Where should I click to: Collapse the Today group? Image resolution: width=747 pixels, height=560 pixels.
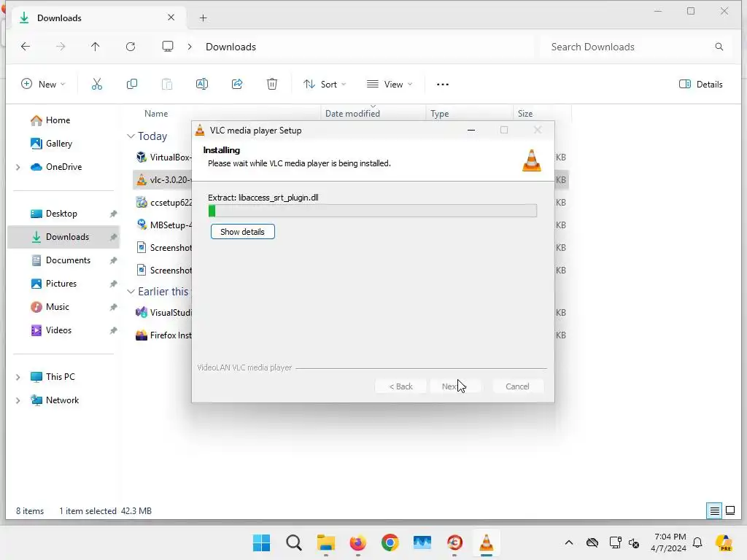click(131, 136)
